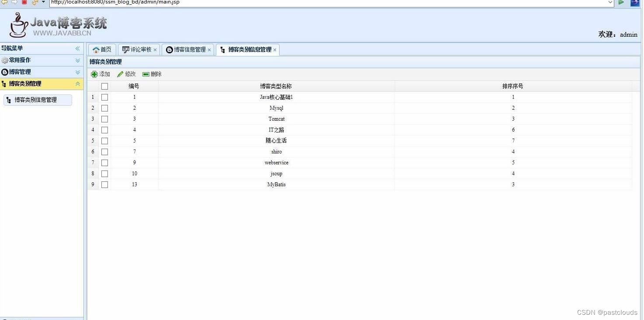
Task: Click the tree icon on 博客类别信息管理 sidebar item
Action: (9, 100)
